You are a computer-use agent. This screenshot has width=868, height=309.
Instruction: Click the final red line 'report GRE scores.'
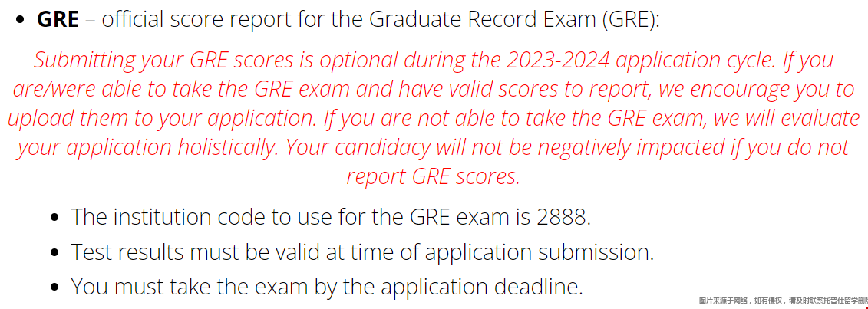434,177
